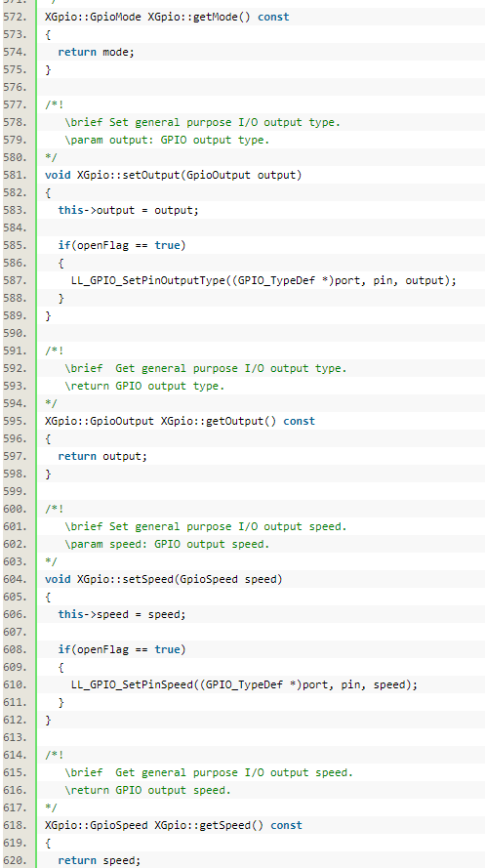The width and height of the screenshot is (485, 868).
Task: Click the '\return GPIO output speed.' line
Action: (x=147, y=790)
